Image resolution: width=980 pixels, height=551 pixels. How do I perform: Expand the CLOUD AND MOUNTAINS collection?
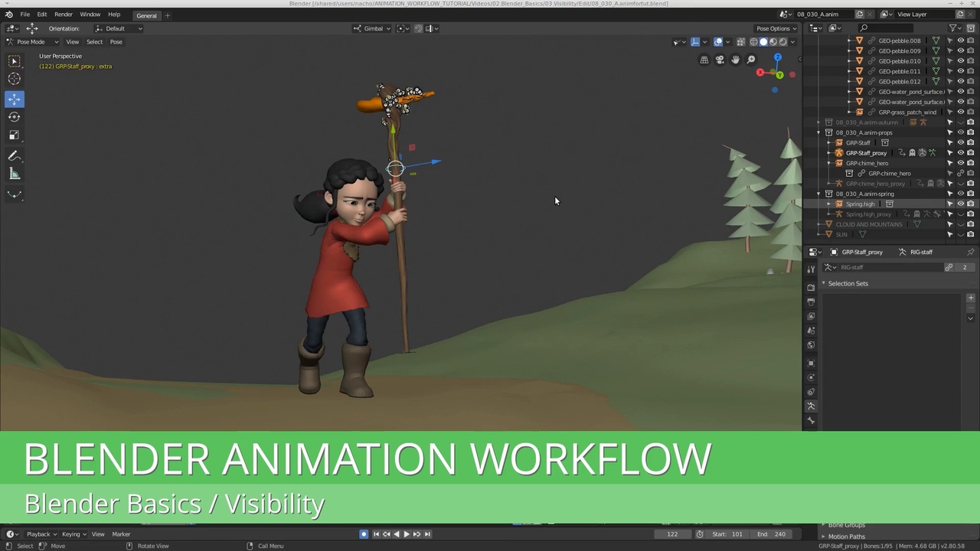click(818, 224)
